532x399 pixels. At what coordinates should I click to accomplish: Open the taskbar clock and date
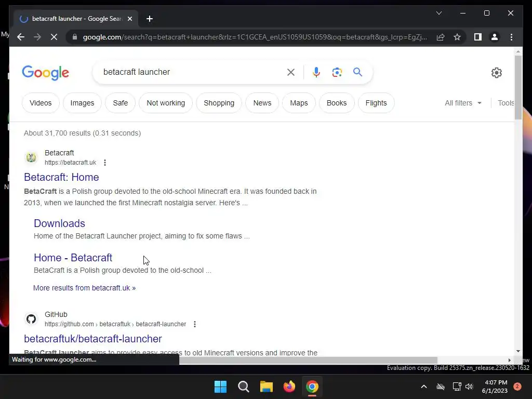tap(495, 387)
